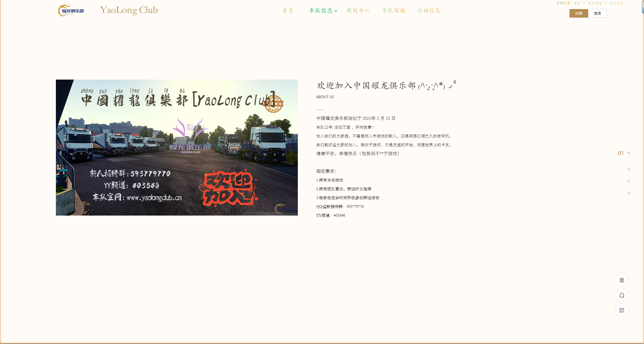
Task: Click 首页 in the breadcrumb path
Action: coord(577,3)
